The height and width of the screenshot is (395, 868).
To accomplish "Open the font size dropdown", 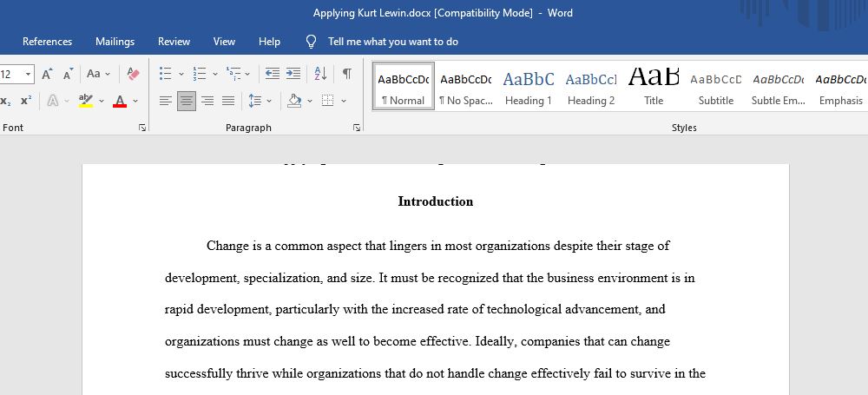I will (x=29, y=74).
